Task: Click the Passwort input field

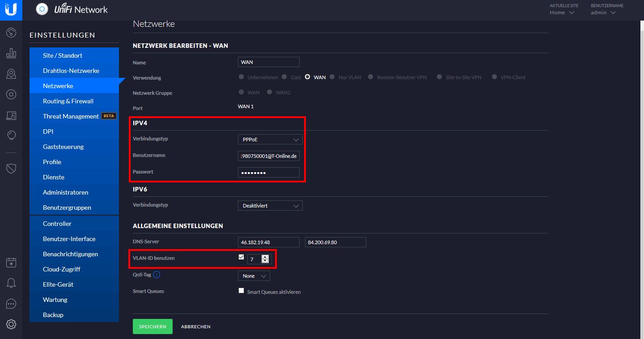Action: pos(269,173)
